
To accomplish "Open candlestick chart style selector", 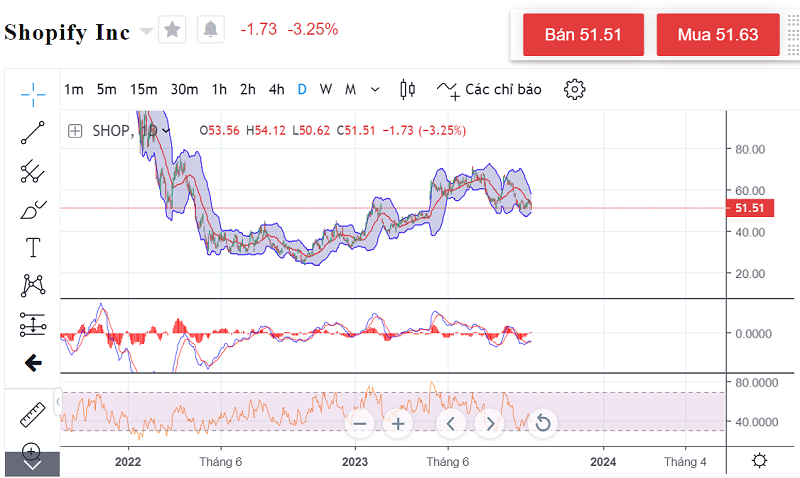I will click(x=407, y=89).
